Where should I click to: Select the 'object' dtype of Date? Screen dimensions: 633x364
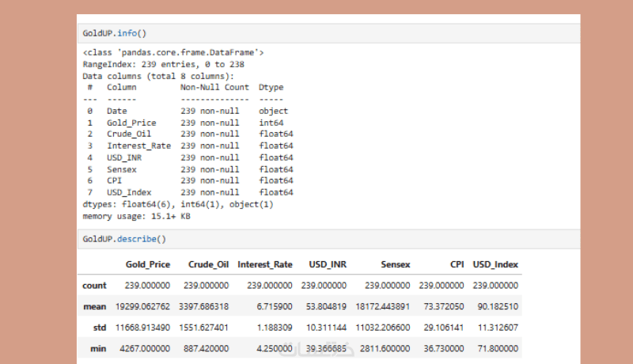pos(273,111)
